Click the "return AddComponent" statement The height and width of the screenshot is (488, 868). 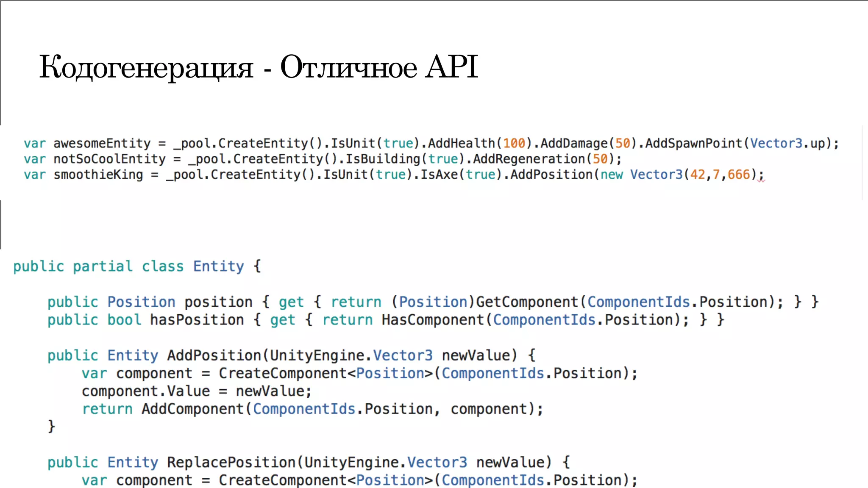pos(312,409)
